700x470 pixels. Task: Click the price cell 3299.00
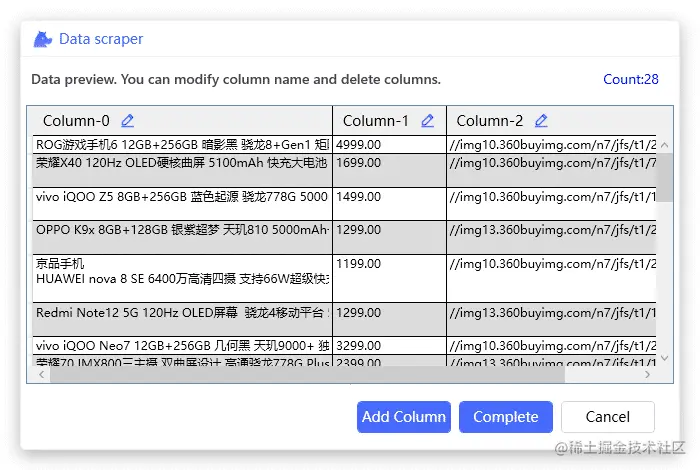(389, 346)
